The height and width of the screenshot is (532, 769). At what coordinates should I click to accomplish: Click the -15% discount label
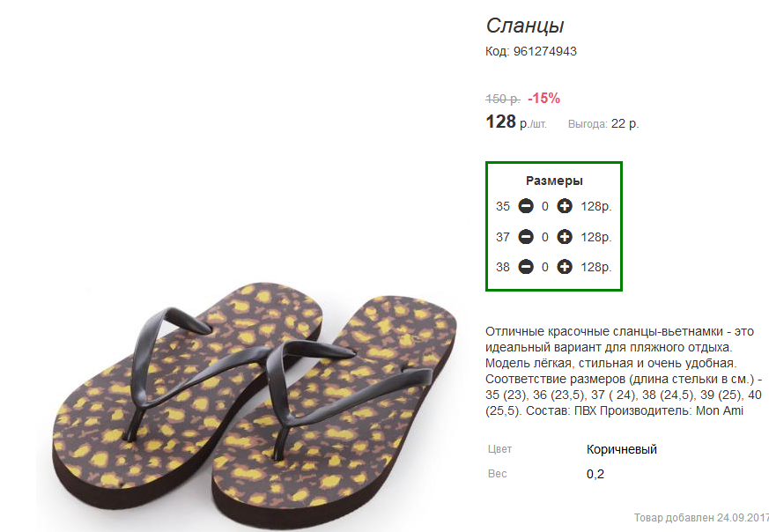(x=543, y=98)
